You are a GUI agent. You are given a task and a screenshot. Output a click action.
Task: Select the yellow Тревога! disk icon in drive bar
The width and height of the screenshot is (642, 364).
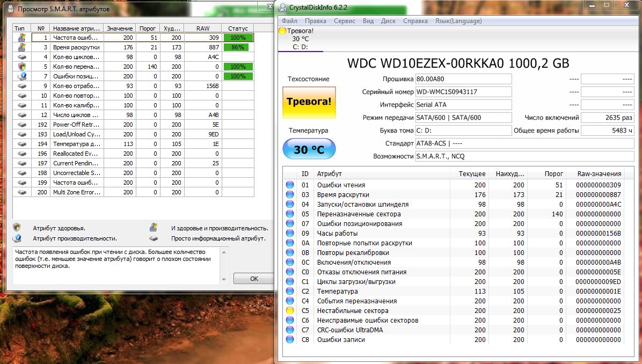pyautogui.click(x=282, y=31)
